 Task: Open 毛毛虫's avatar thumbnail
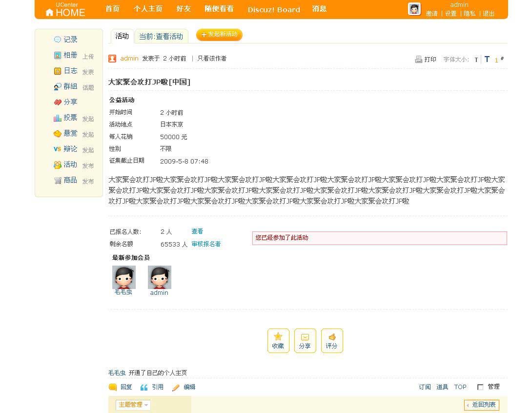(124, 277)
